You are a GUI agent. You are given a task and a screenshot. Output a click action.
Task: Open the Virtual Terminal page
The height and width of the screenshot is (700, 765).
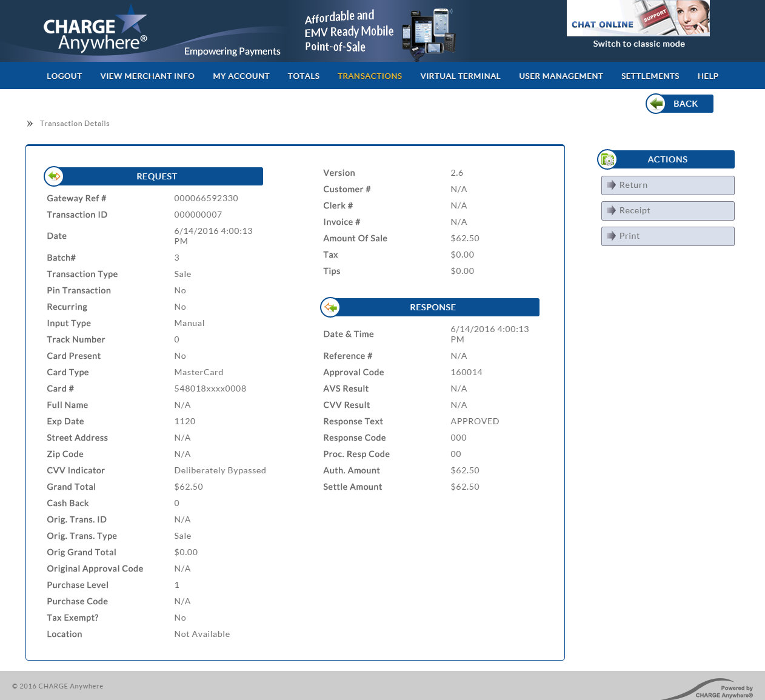pyautogui.click(x=460, y=76)
